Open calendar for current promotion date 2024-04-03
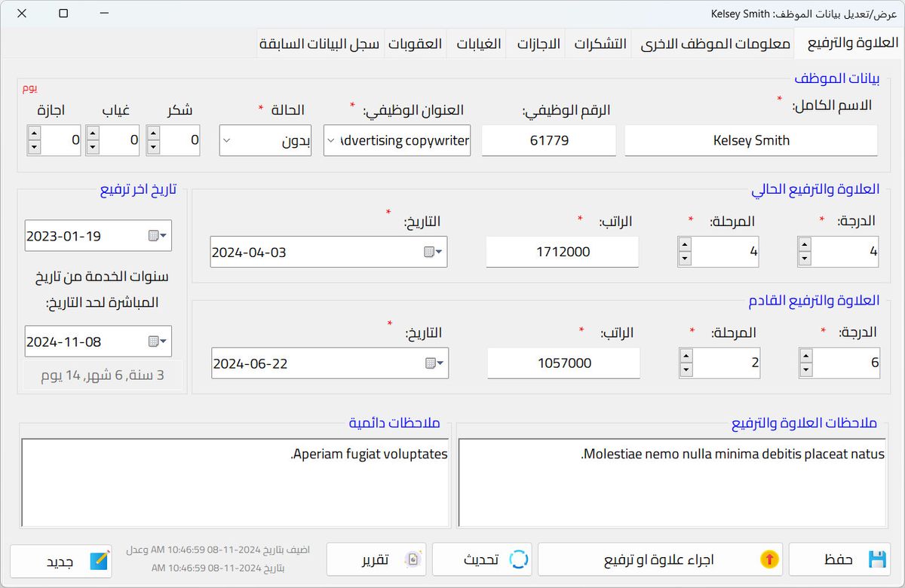This screenshot has height=588, width=905. point(434,253)
